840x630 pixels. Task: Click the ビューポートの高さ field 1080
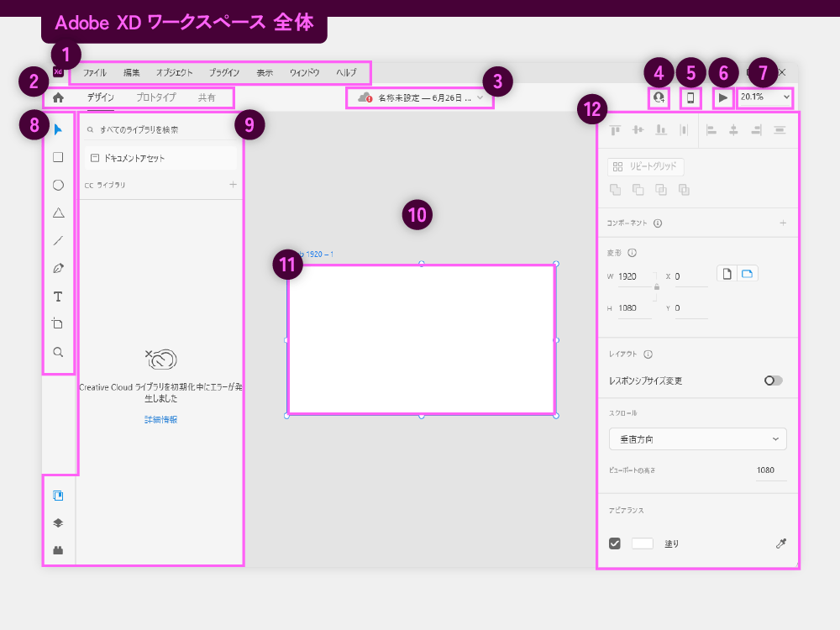tap(771, 470)
